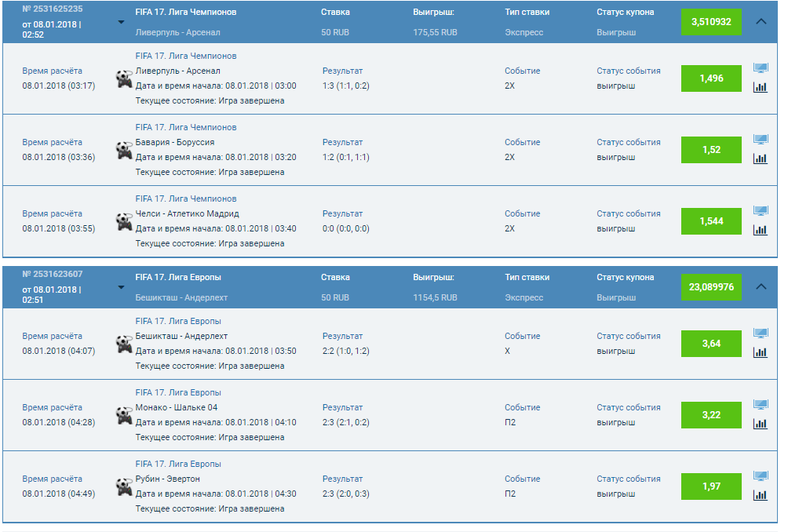Open statistics chart icon for Ливерпуль - Арсенал

point(760,87)
